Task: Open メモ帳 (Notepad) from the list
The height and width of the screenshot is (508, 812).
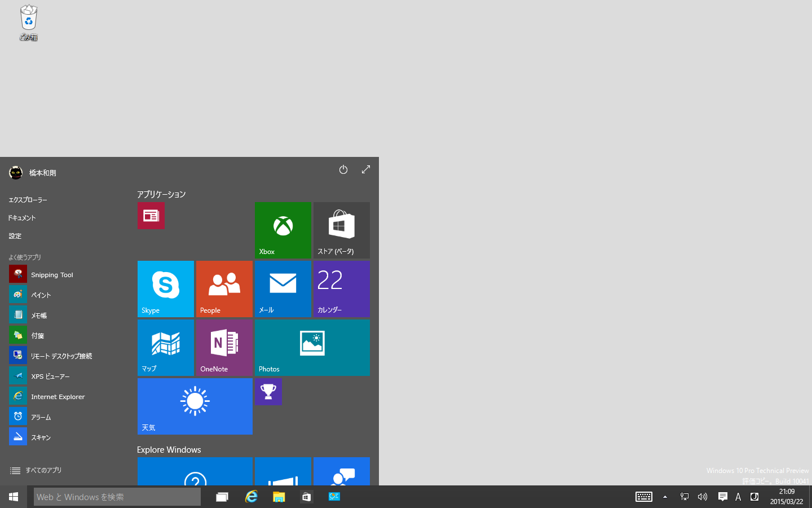Action: [68, 315]
